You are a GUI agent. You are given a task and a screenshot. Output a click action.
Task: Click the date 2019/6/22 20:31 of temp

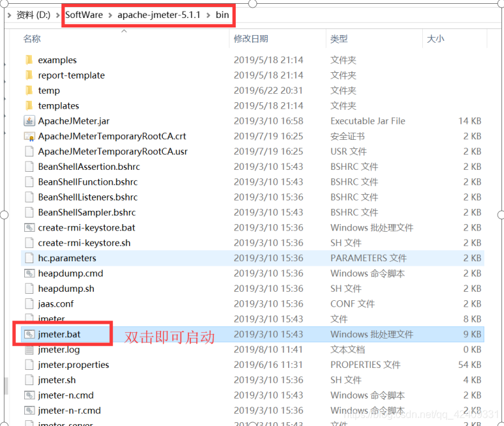point(268,91)
